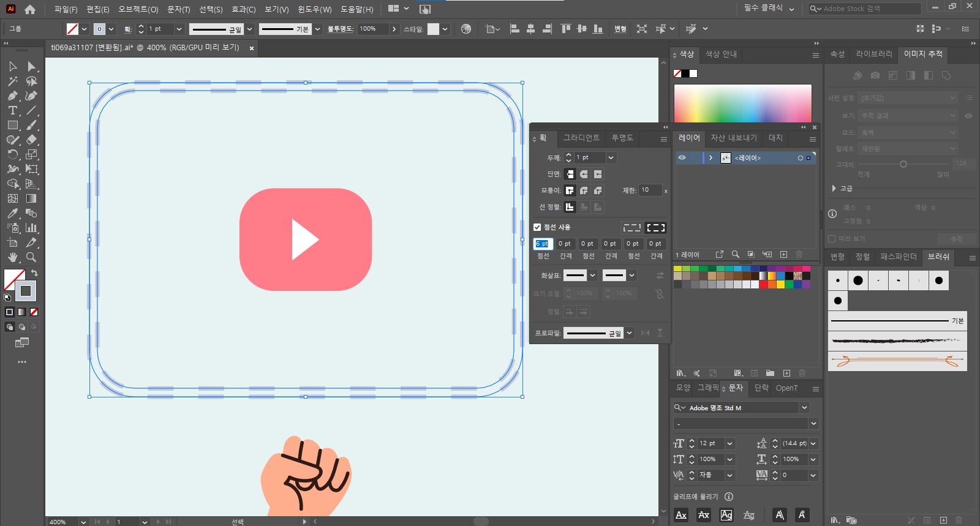Select the Hand tool
Image resolution: width=980 pixels, height=526 pixels.
pos(12,257)
